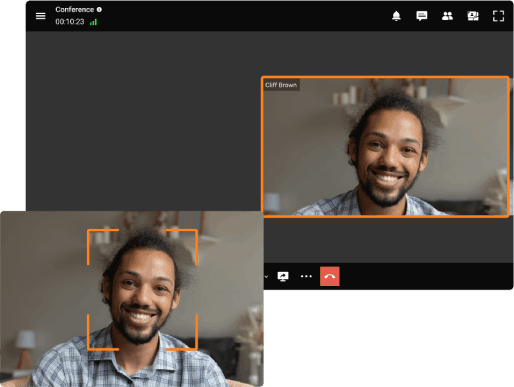The width and height of the screenshot is (514, 387).
Task: Expand the small chevron beside share screen
Action: click(266, 277)
